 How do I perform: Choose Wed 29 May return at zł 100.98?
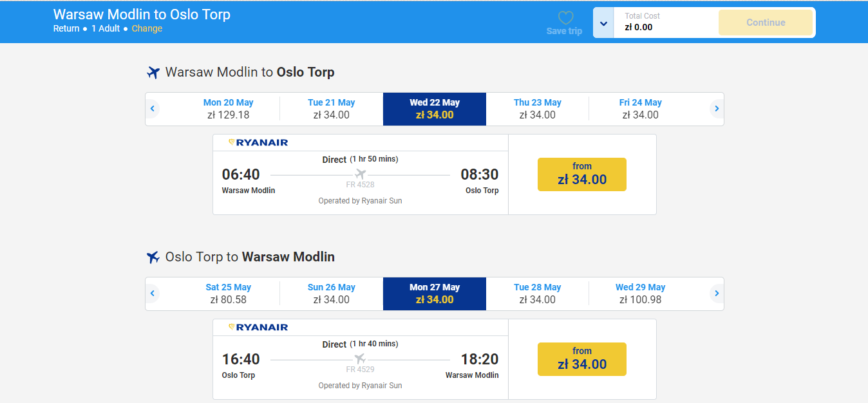point(641,294)
